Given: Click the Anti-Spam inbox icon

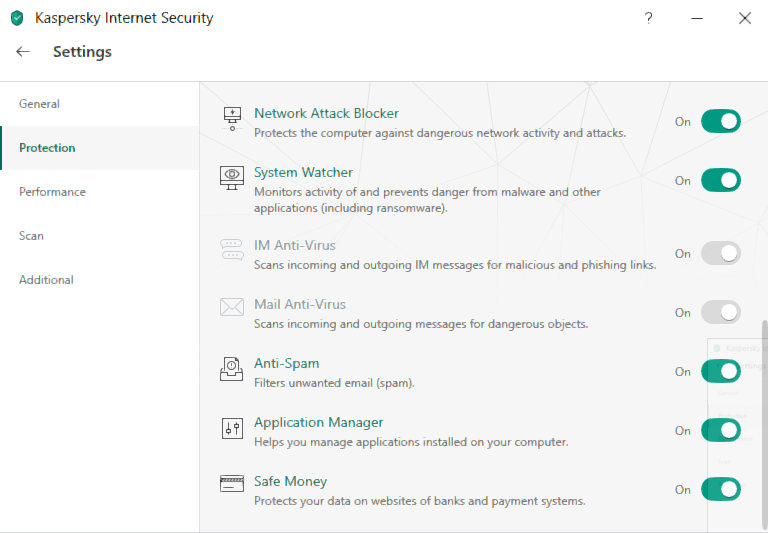Looking at the screenshot, I should [x=232, y=369].
